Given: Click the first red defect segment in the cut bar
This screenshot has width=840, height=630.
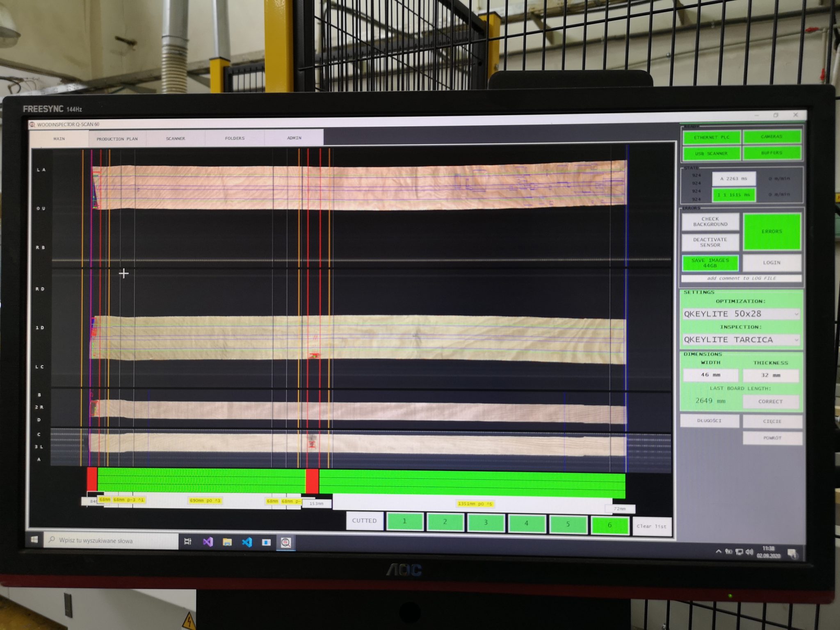Looking at the screenshot, I should (x=92, y=479).
